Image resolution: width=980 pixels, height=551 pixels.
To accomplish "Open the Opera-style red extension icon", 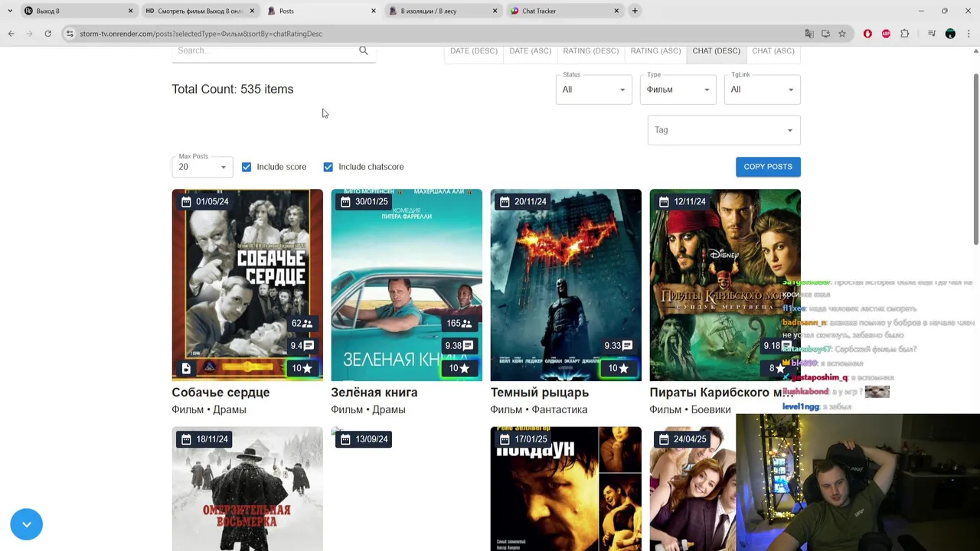I will point(867,34).
